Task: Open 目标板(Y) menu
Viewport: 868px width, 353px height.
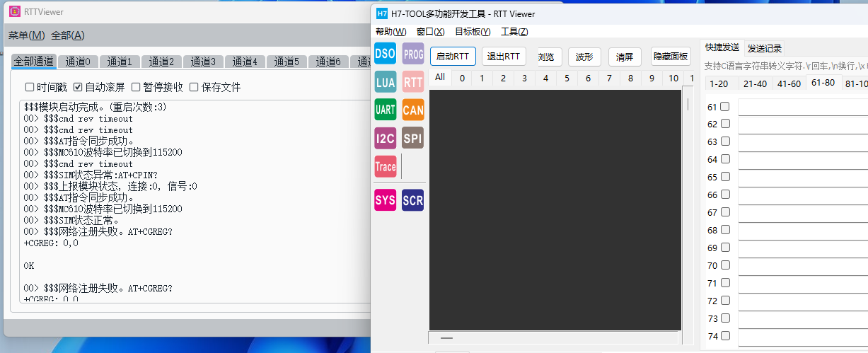Action: pyautogui.click(x=473, y=32)
